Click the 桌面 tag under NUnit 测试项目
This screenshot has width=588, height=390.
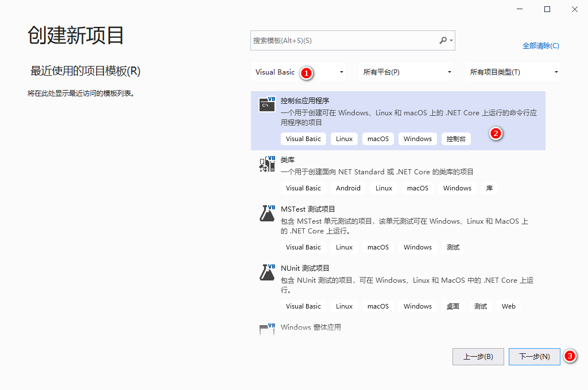[453, 306]
